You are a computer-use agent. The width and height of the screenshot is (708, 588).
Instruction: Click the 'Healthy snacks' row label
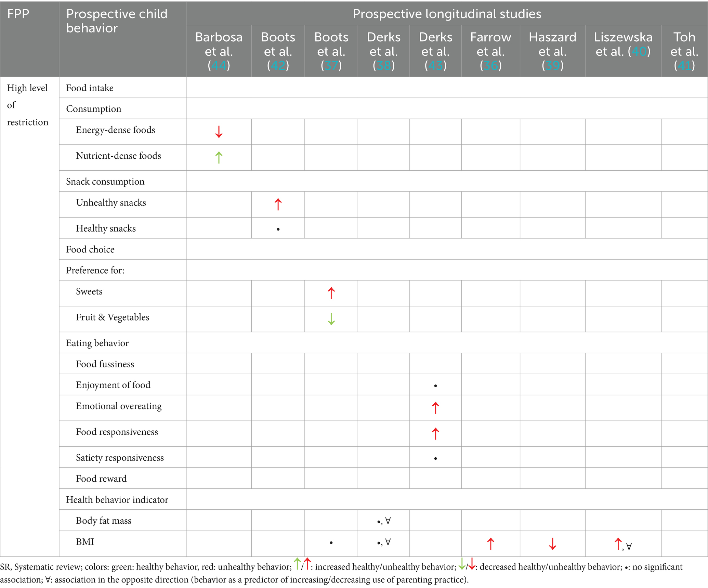(106, 228)
